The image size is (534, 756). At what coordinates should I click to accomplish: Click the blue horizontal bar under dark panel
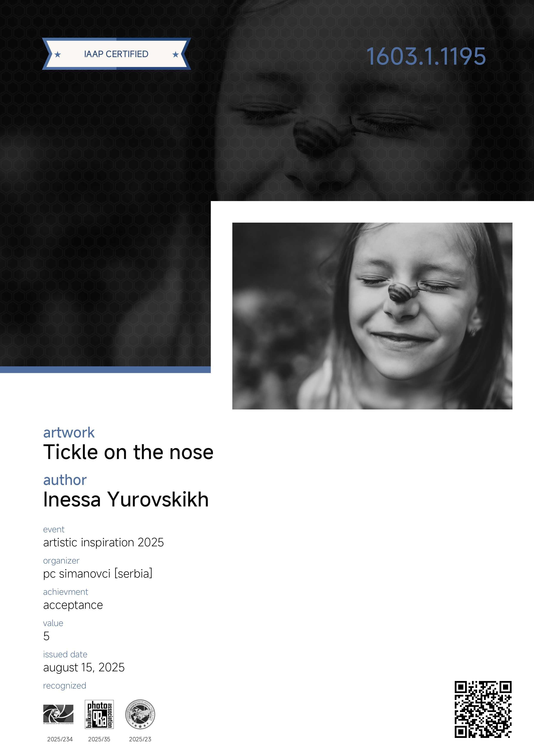105,369
